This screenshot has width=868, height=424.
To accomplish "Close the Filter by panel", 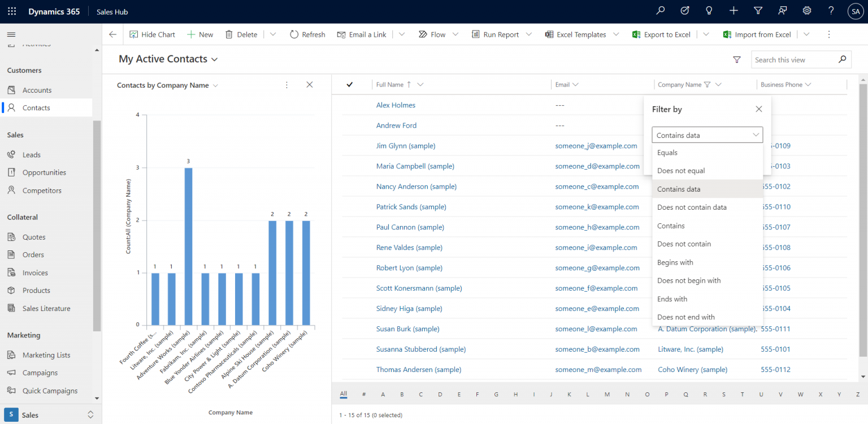I will (759, 109).
